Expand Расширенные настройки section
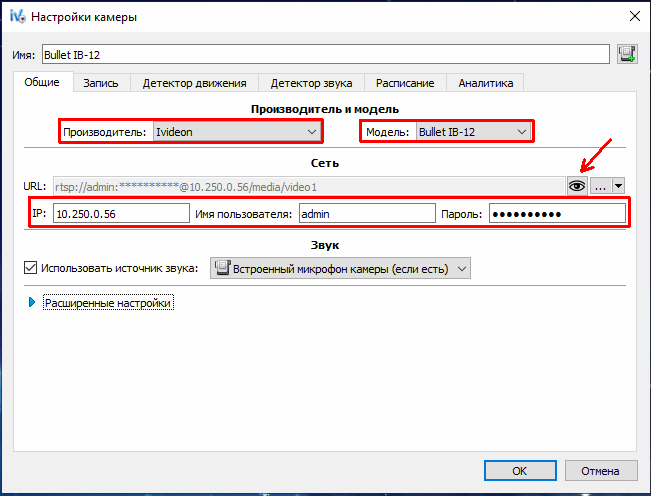651x496 pixels. pyautogui.click(x=32, y=303)
